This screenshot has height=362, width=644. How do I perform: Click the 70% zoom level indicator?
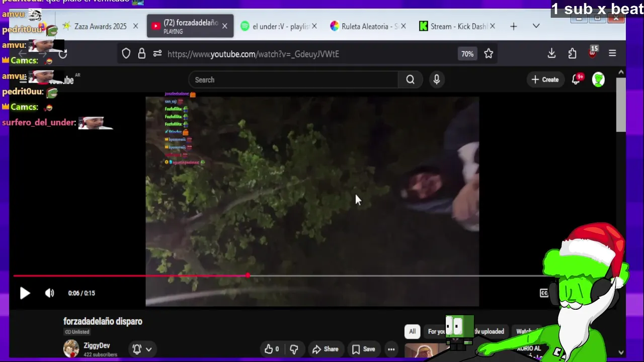[x=467, y=54]
